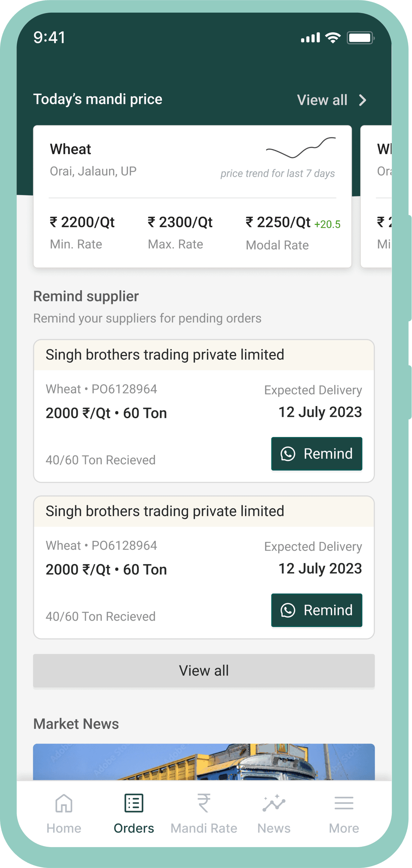The height and width of the screenshot is (868, 412).
Task: Switch to the Mandi Rate tab label
Action: (x=204, y=828)
